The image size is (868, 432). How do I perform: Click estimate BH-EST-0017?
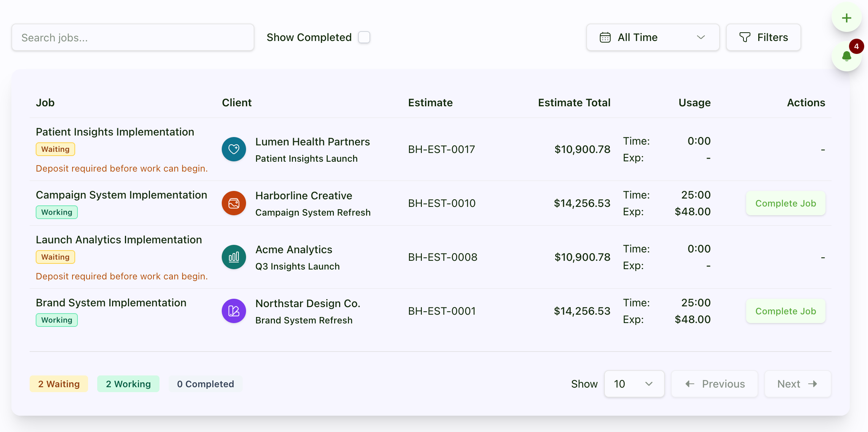coord(442,149)
